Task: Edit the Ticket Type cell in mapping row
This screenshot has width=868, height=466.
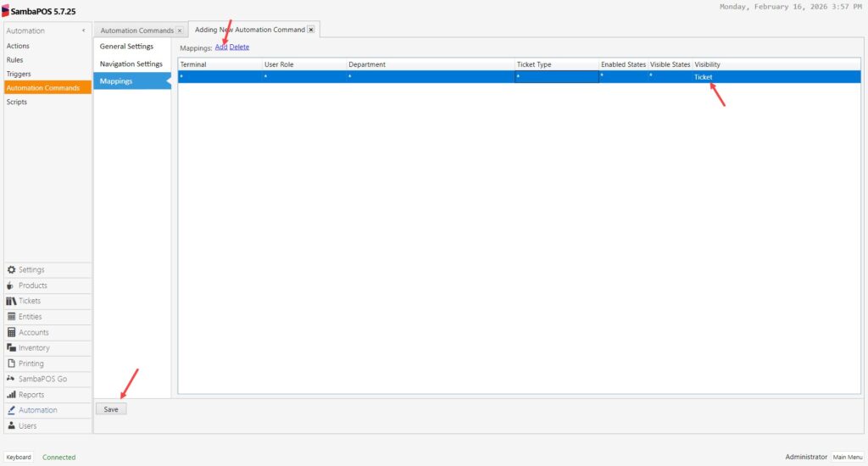Action: 556,76
